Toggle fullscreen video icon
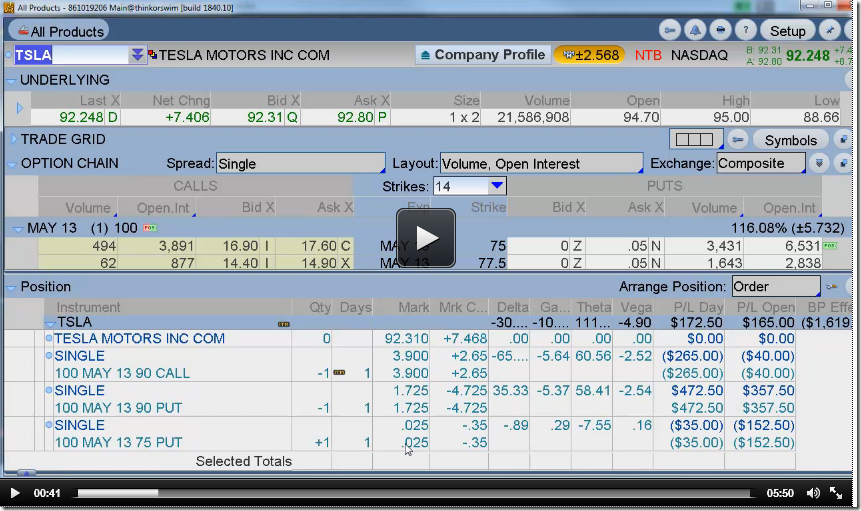861x511 pixels. 836,493
